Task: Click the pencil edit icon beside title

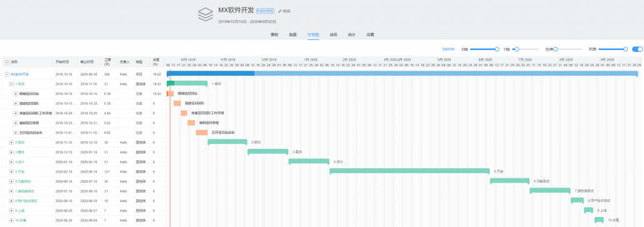Action: 279,11
